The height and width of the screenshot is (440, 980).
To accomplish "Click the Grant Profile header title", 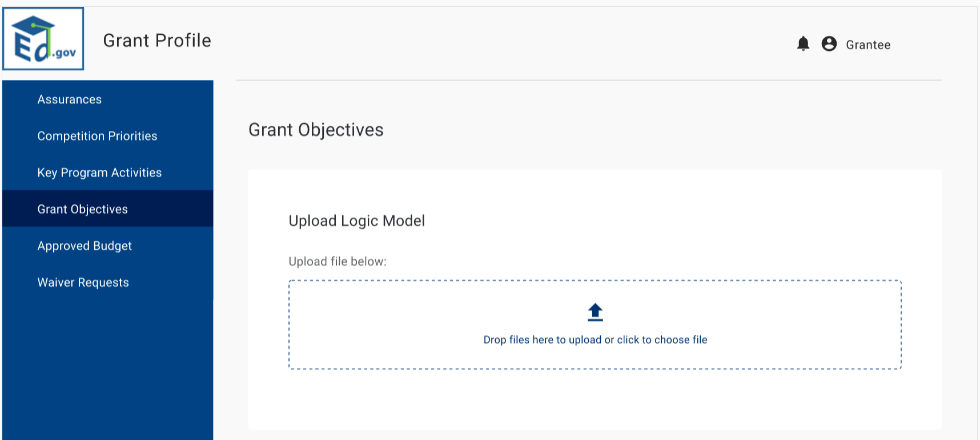I will coord(157,41).
